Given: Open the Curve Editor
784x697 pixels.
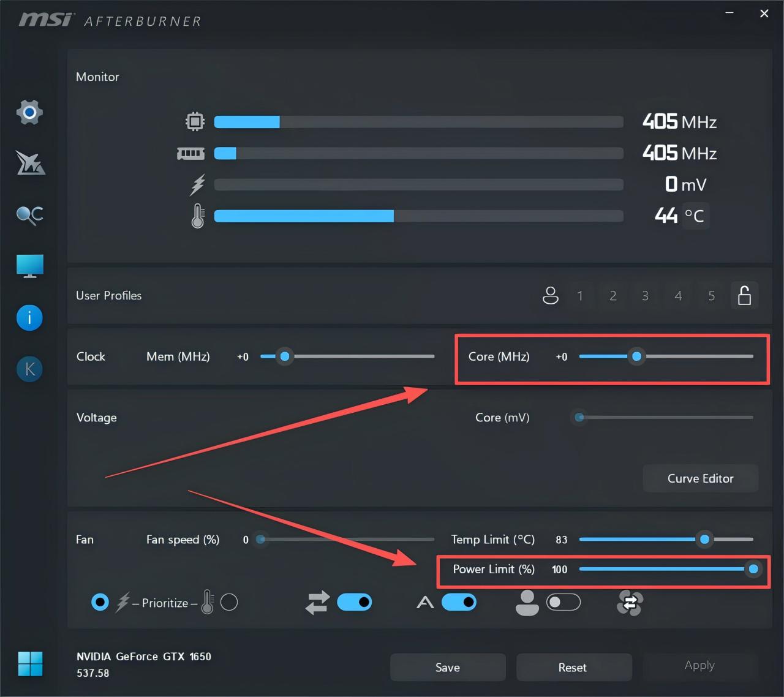Looking at the screenshot, I should (x=700, y=478).
